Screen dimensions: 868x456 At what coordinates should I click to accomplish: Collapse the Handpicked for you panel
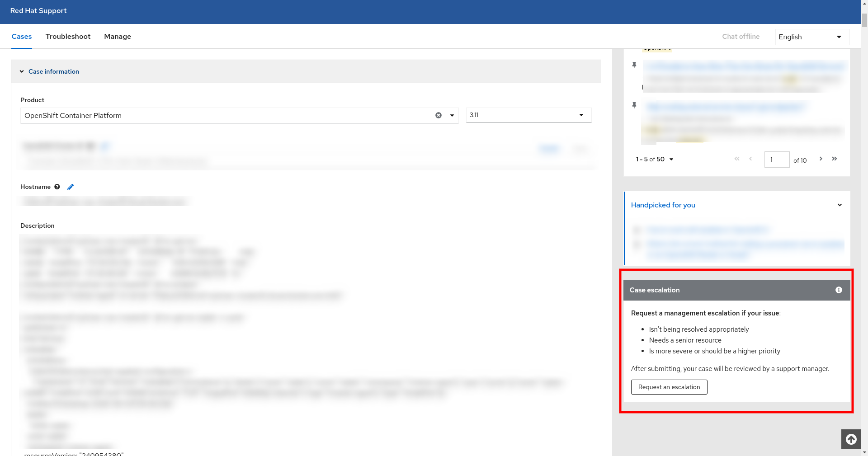coord(840,205)
